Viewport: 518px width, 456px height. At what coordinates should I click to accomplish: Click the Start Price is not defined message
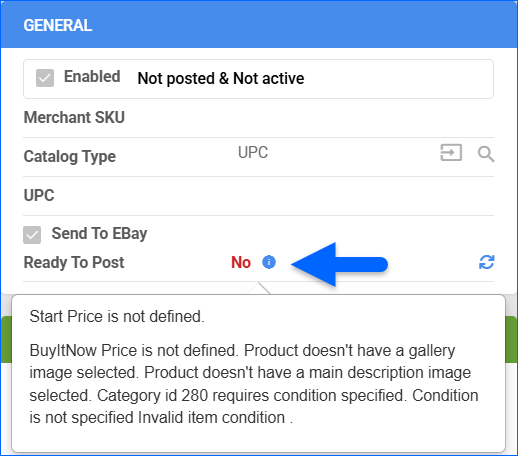tap(117, 316)
